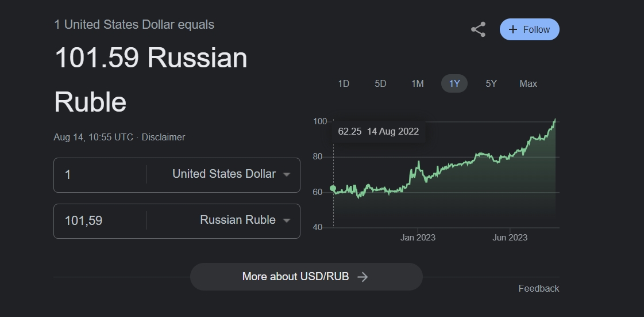Click the Feedback link

coord(538,288)
